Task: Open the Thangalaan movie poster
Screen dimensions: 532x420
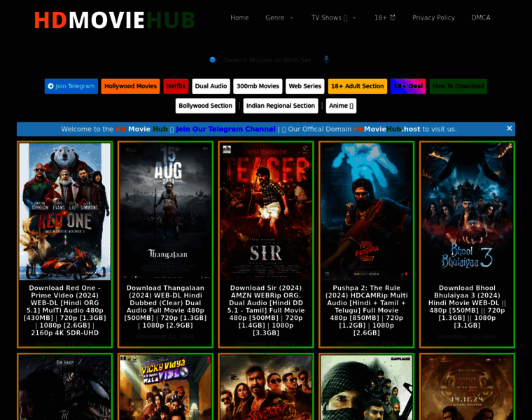Action: [165, 211]
